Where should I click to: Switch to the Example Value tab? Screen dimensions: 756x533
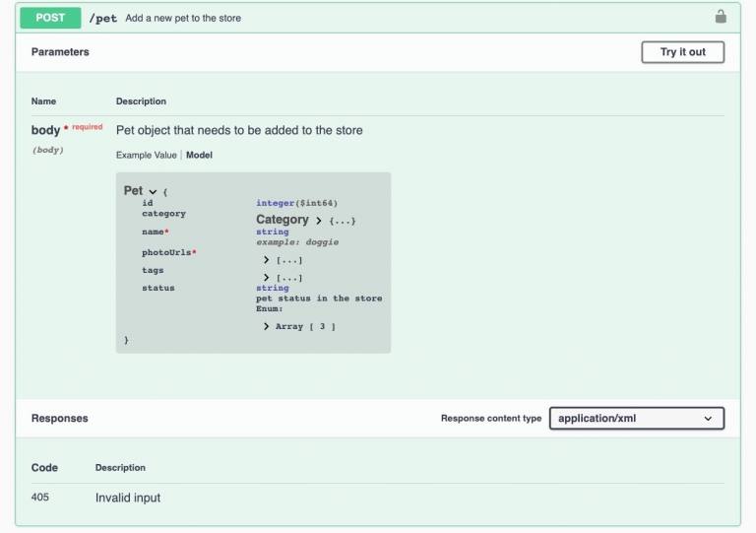click(147, 155)
